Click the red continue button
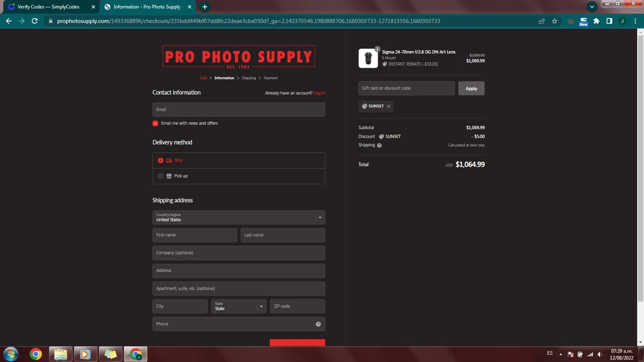644x362 pixels. pos(297,342)
